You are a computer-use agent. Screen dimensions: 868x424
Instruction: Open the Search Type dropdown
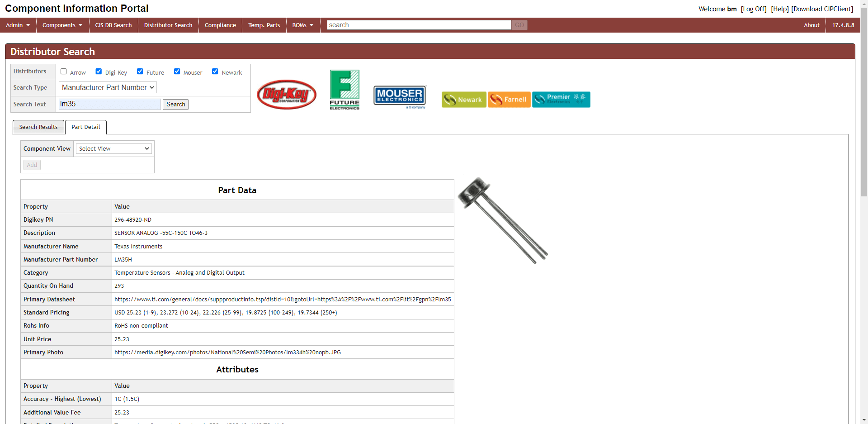108,88
